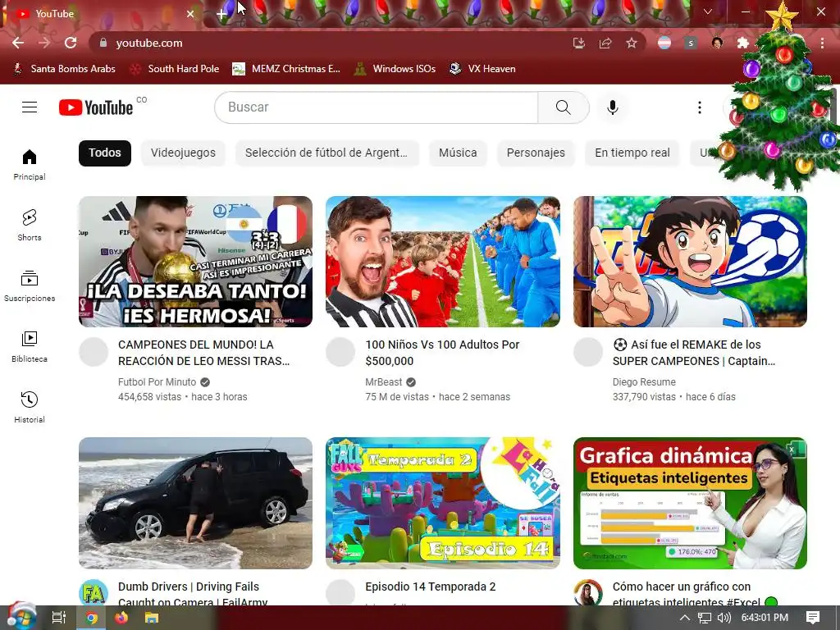This screenshot has height=630, width=840.
Task: Open YouTube settings three-dot menu
Action: (699, 107)
